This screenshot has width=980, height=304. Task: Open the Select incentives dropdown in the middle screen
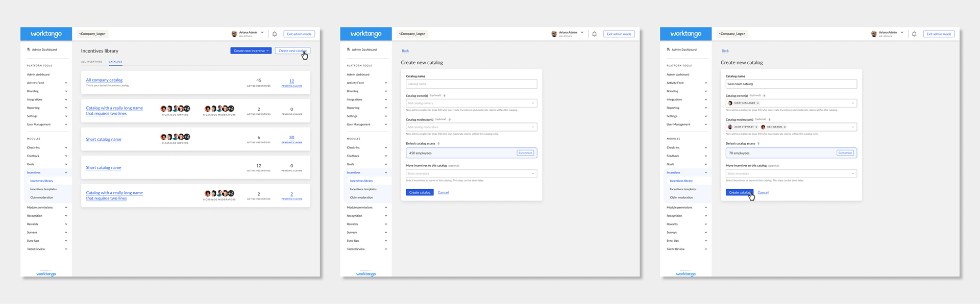471,173
